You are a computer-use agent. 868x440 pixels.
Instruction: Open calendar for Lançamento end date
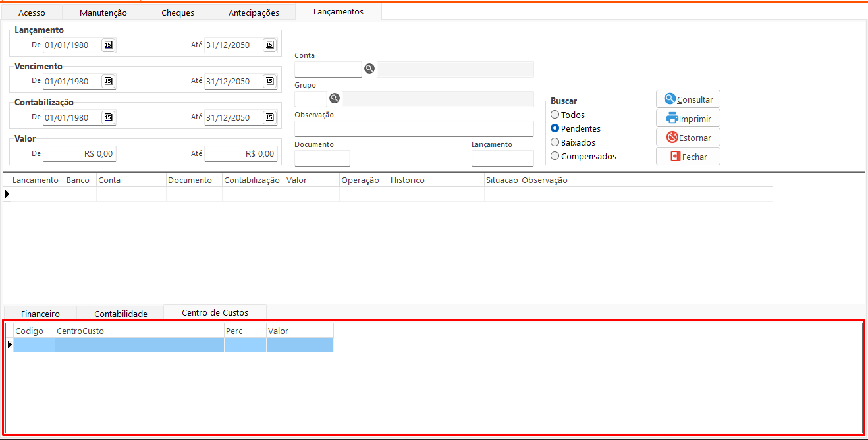(270, 45)
